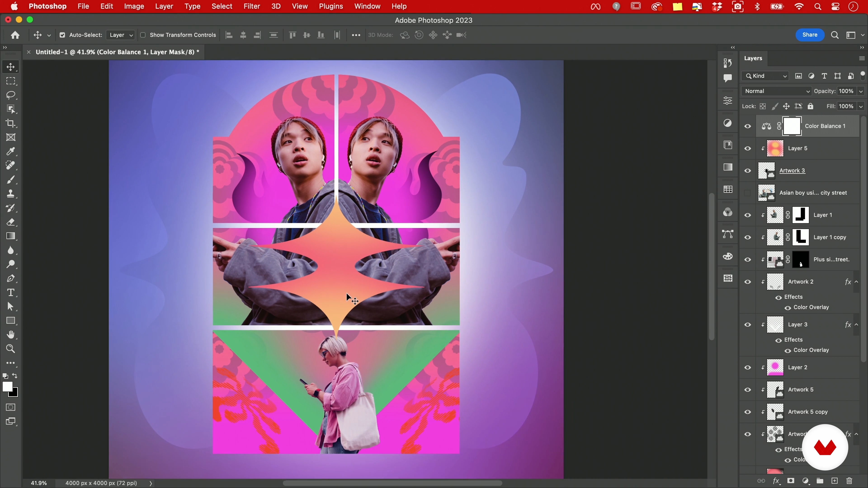Select the Pen tool
The image size is (868, 488).
(x=11, y=279)
